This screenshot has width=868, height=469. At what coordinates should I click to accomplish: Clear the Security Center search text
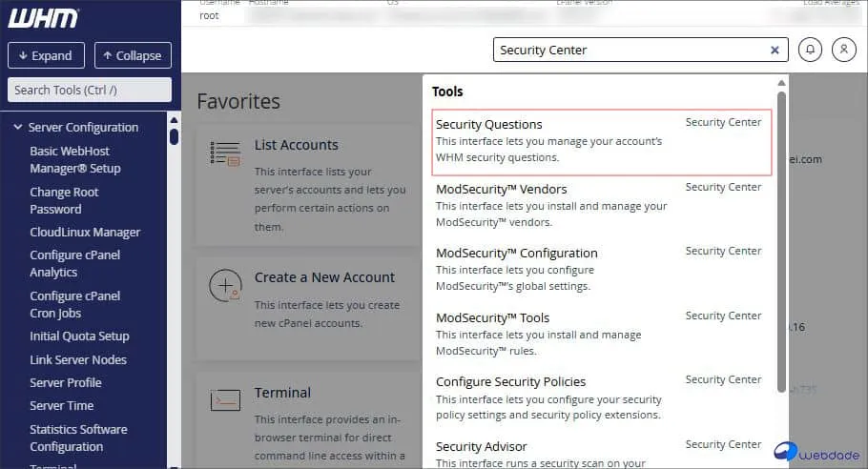click(775, 51)
